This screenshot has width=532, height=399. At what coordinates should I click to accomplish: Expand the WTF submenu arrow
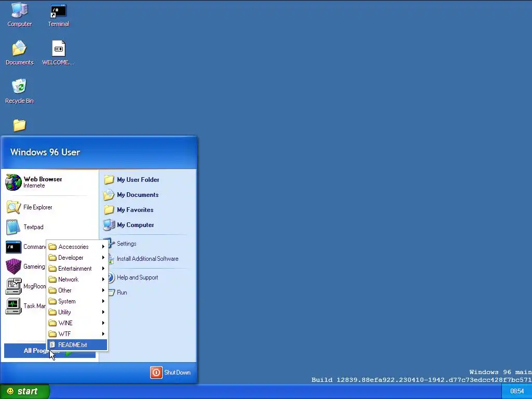click(103, 334)
